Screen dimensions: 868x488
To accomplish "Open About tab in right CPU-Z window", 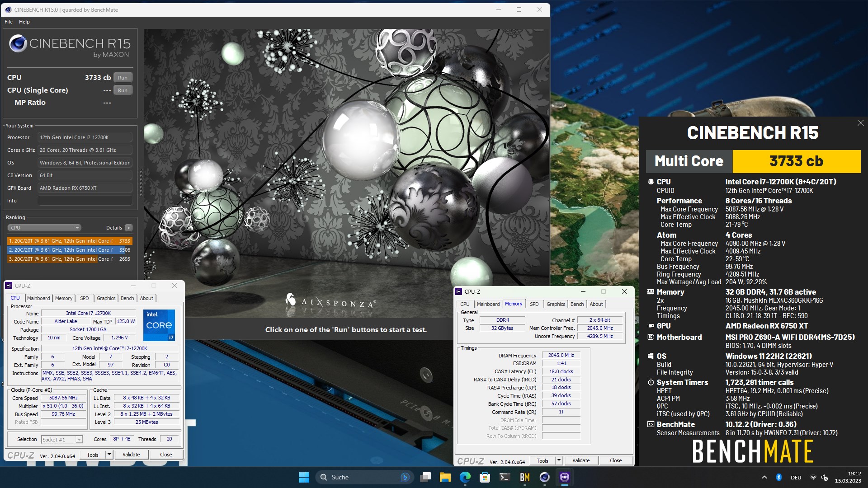I will (x=596, y=304).
